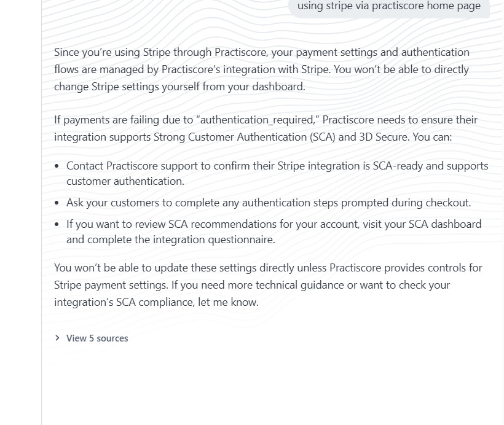Click the "authentication_required" error text
The height and width of the screenshot is (425, 504).
coord(258,120)
